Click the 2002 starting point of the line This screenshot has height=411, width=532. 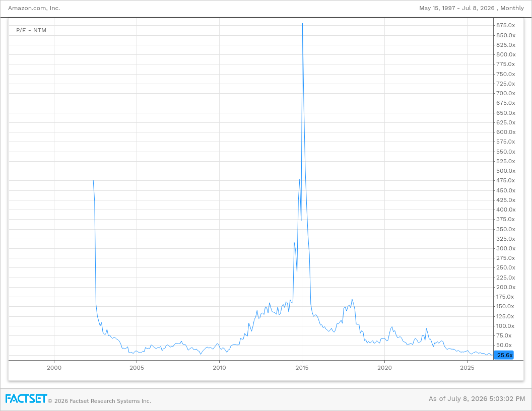93,180
